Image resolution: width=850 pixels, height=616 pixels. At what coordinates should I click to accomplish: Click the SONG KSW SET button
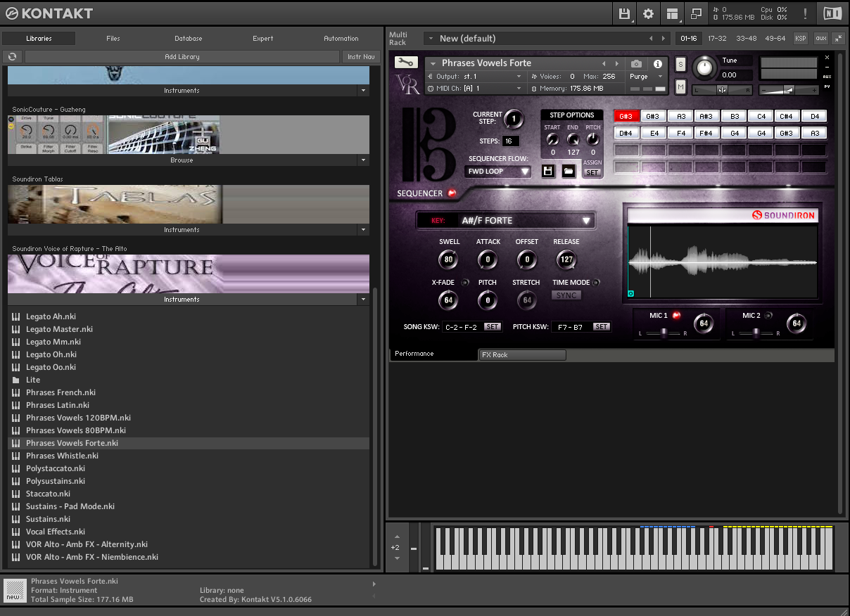tap(493, 326)
